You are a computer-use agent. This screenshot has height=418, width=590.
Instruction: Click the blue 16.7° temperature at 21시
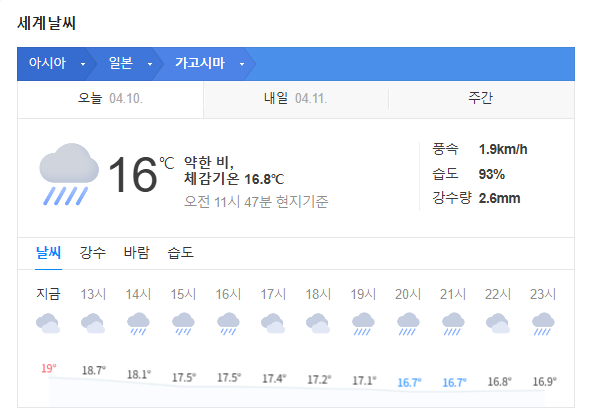(454, 383)
